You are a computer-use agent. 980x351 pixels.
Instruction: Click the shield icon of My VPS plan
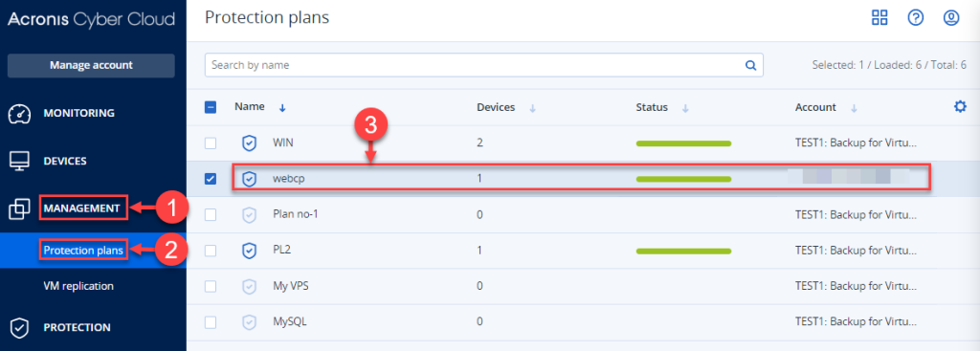point(250,287)
